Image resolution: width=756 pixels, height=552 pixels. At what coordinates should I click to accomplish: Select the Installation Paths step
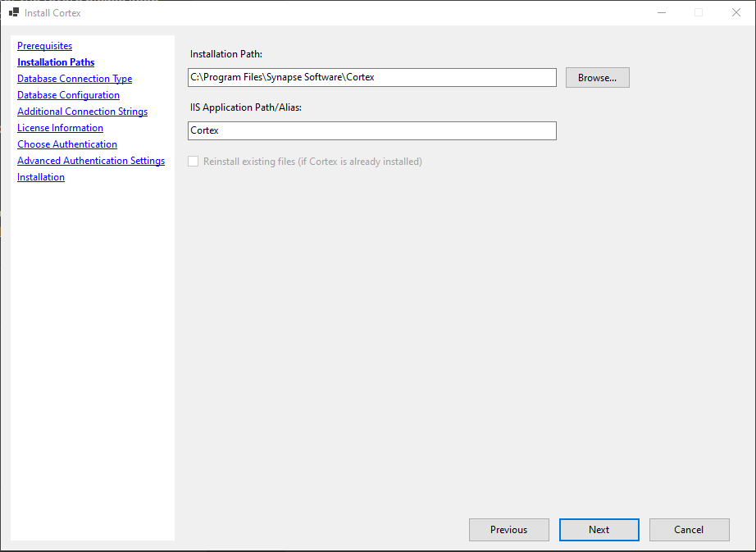pyautogui.click(x=55, y=62)
